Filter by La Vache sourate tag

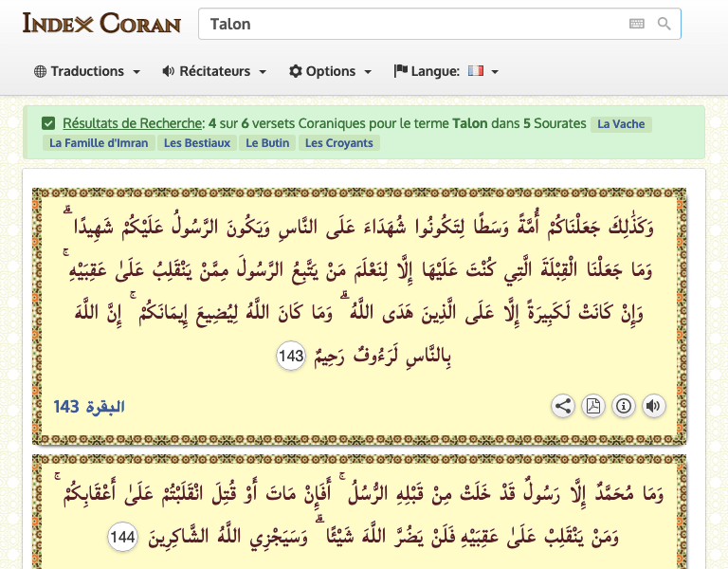[621, 124]
